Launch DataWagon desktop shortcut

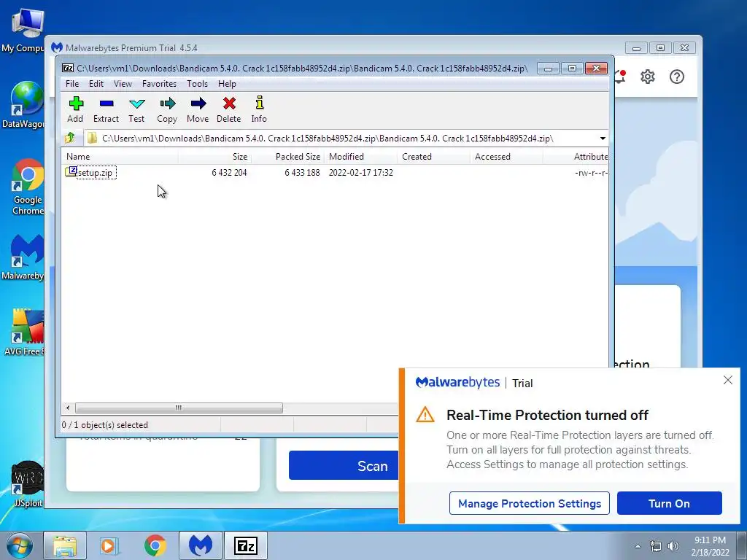(x=23, y=106)
